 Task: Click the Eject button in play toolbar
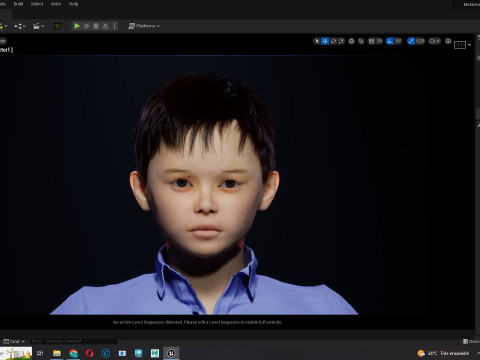pos(105,26)
